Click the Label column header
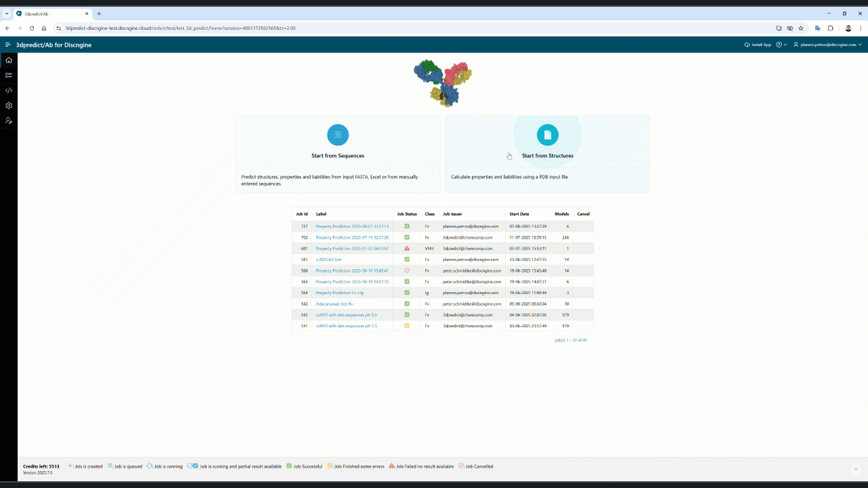 (x=321, y=213)
